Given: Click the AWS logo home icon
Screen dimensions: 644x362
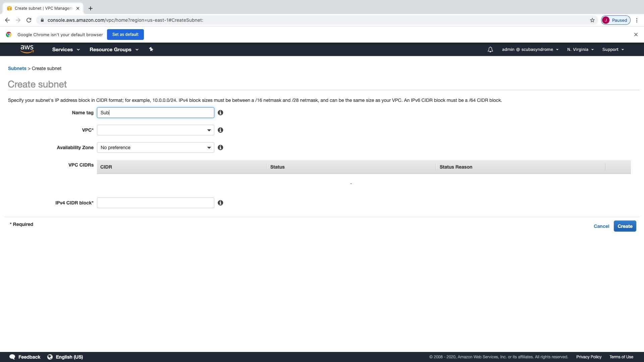Looking at the screenshot, I should pos(27,49).
